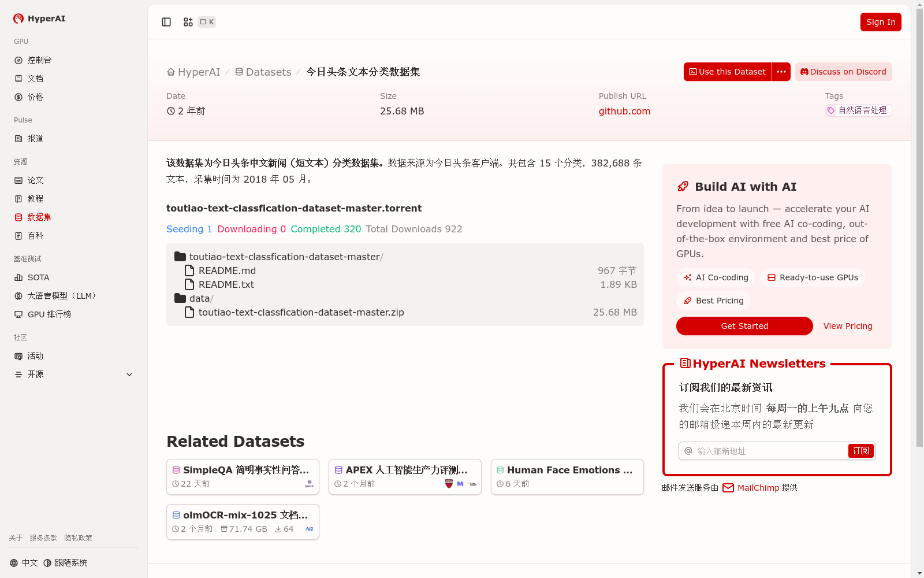This screenshot has width=924, height=578.
Task: Open the SimpleQA related dataset card
Action: (243, 477)
